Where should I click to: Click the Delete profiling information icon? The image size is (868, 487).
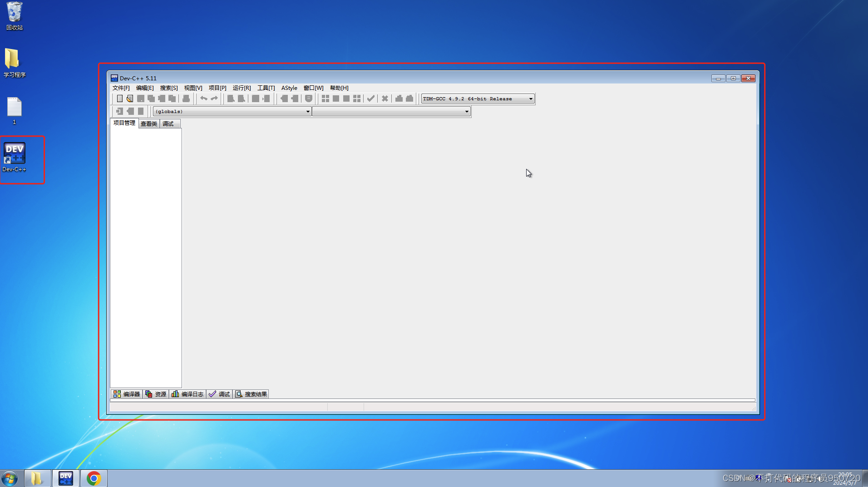409,98
